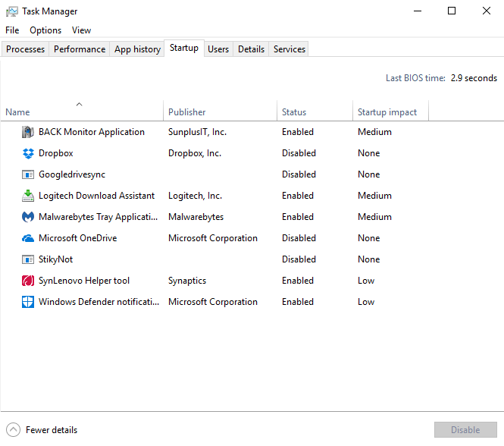Click the Dropbox icon in the list
This screenshot has height=446, width=504.
(28, 153)
